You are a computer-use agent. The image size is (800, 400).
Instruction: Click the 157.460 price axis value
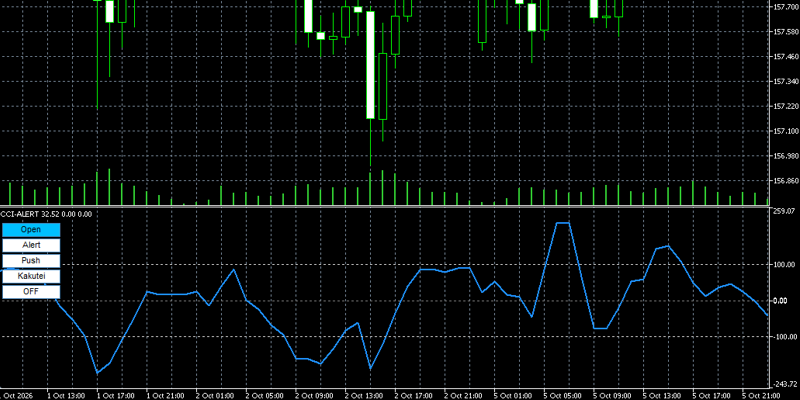(x=786, y=57)
